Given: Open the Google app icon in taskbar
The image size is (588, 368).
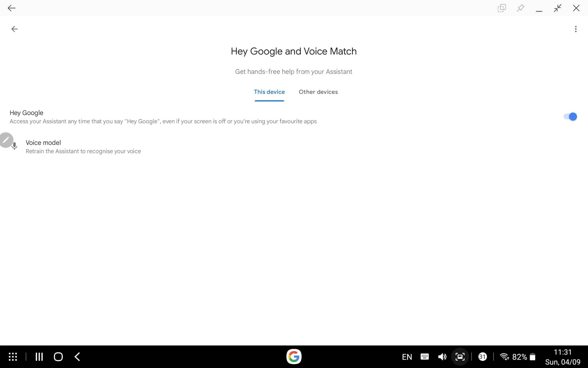Looking at the screenshot, I should [x=294, y=356].
